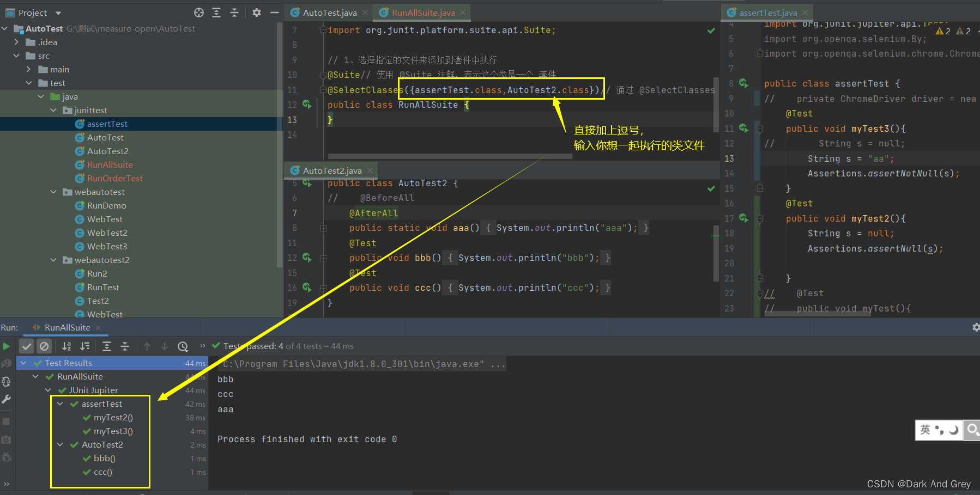Viewport: 980px width, 495px height.
Task: Dump threads with camera icon
Action: [7, 439]
